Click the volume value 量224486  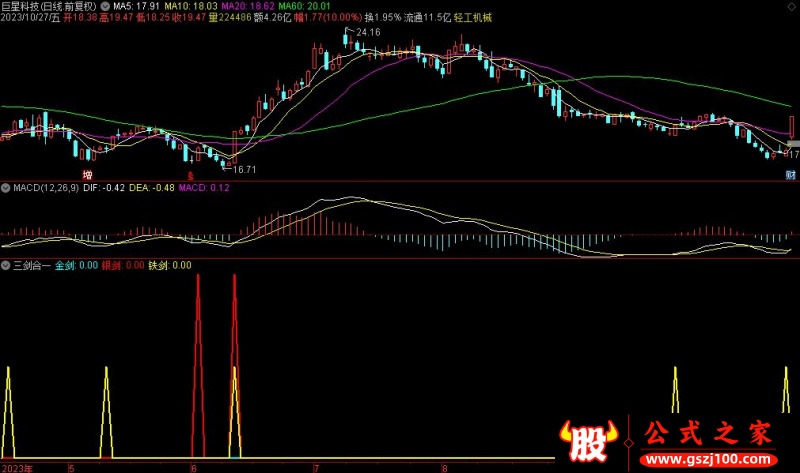(x=230, y=18)
